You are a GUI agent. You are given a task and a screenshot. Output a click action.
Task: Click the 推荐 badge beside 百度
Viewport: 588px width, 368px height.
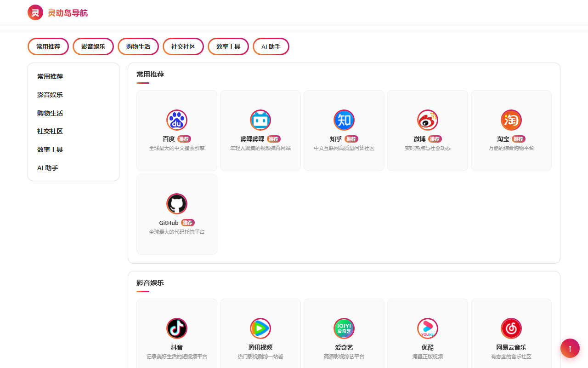pyautogui.click(x=184, y=139)
